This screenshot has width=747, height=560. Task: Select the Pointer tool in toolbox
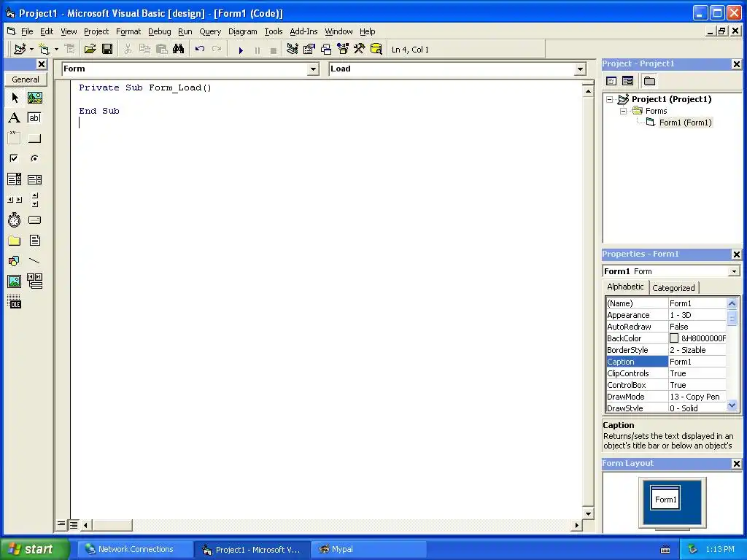[x=15, y=98]
